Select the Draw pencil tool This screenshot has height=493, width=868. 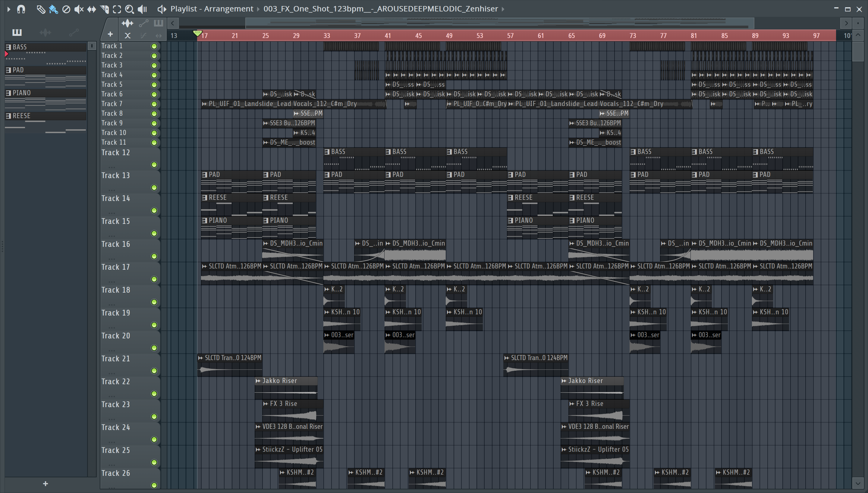click(x=41, y=9)
